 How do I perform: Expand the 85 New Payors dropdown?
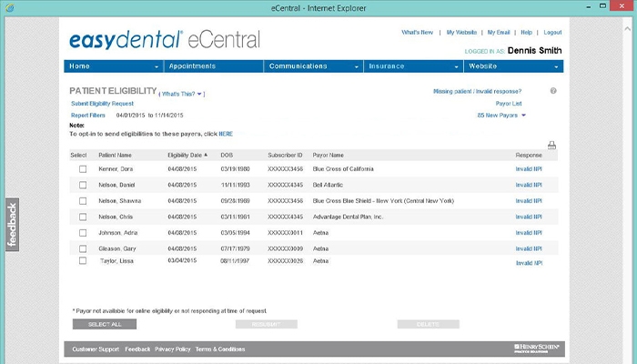pos(523,116)
